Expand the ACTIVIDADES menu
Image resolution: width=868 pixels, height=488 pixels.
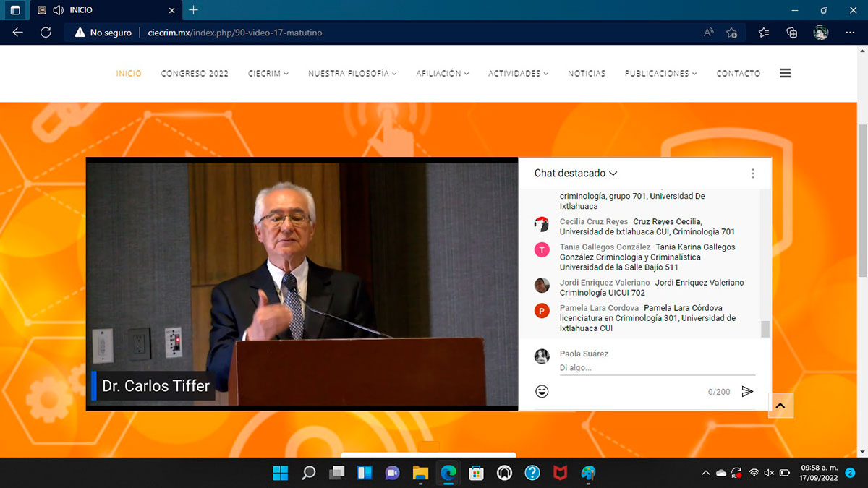point(519,74)
